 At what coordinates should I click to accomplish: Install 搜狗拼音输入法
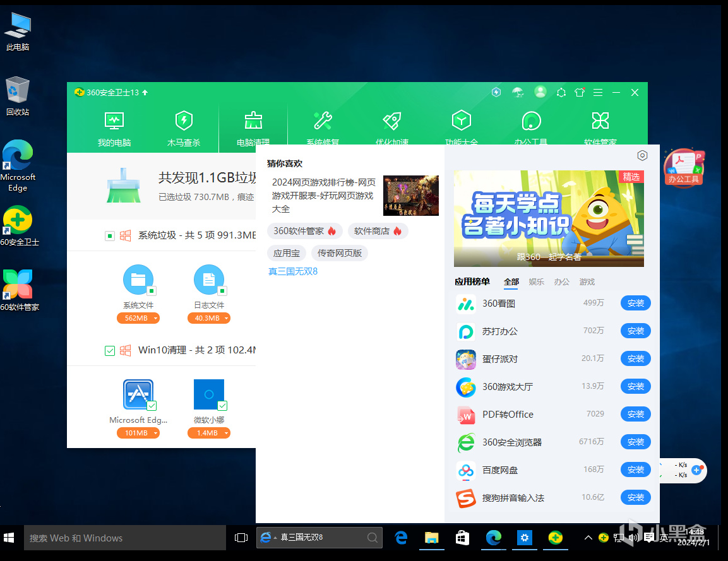(x=636, y=498)
